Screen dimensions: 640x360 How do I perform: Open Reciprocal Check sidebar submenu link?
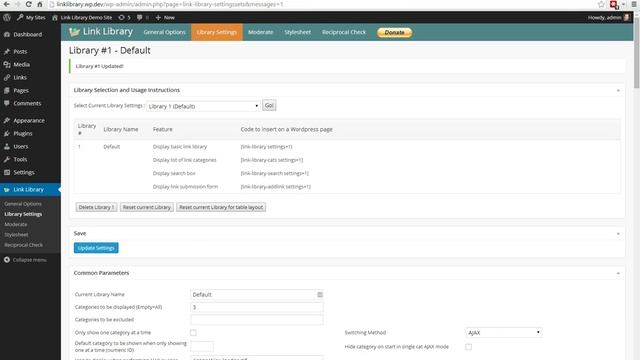pyautogui.click(x=23, y=245)
